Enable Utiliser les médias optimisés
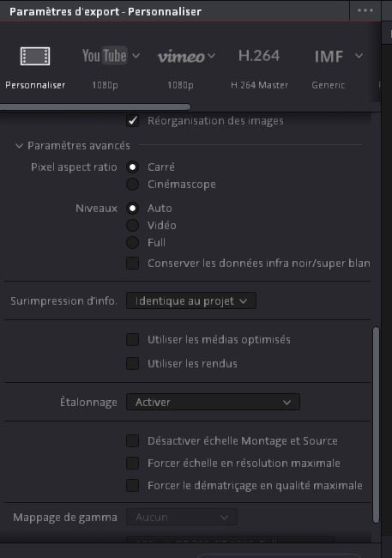Screen dimensions: 392x558 [x=132, y=339]
